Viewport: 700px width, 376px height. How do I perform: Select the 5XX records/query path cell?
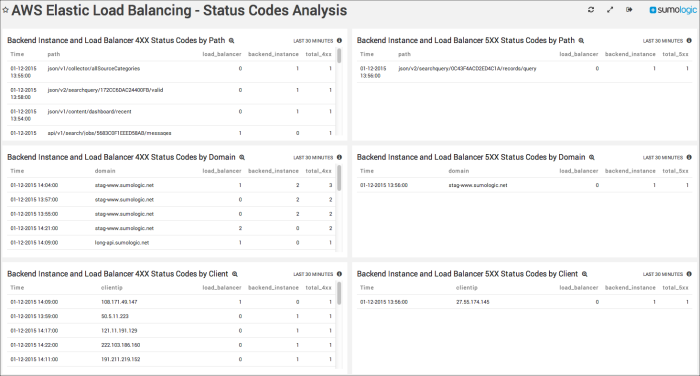467,69
